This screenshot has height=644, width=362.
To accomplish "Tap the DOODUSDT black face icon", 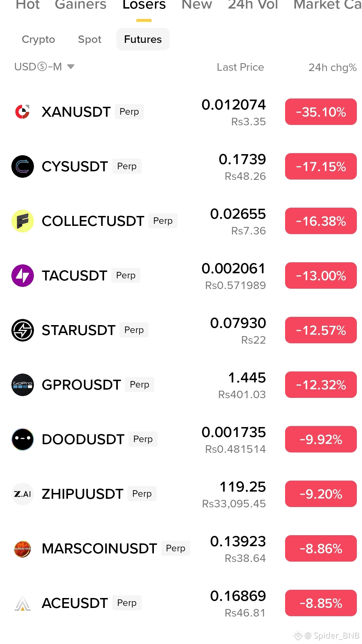I will pyautogui.click(x=23, y=439).
